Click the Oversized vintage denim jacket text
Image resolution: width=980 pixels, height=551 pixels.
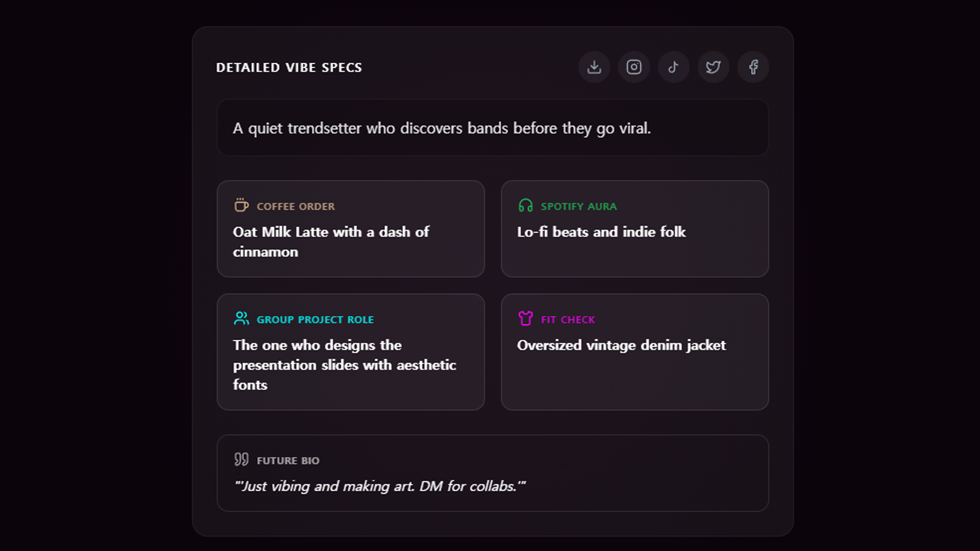(621, 345)
